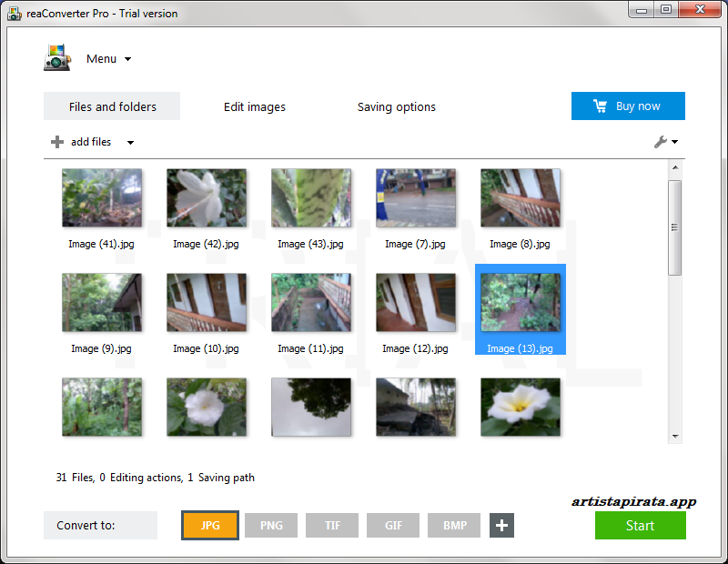The height and width of the screenshot is (564, 728).
Task: Select the PNG output format
Action: 270,525
